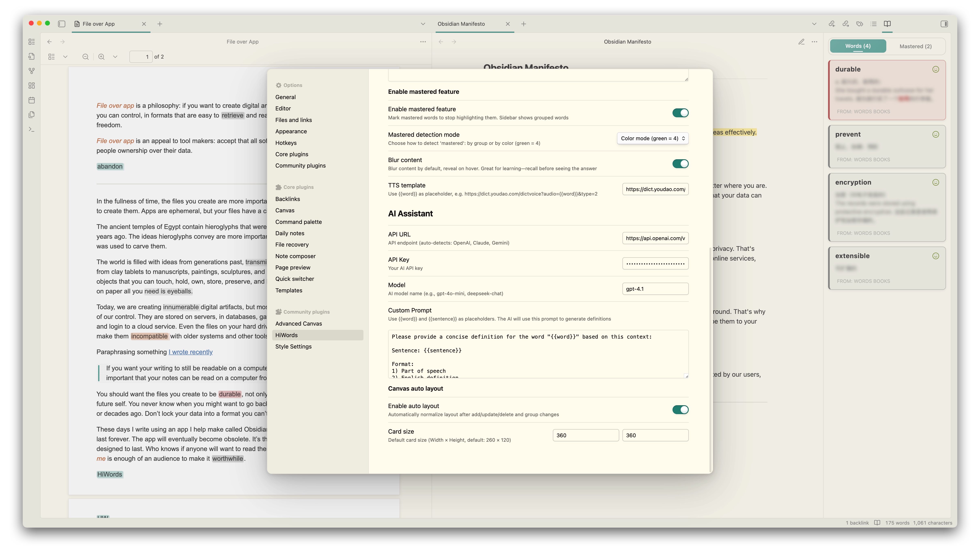Click the zoom out icon in PDF toolbar

[85, 57]
